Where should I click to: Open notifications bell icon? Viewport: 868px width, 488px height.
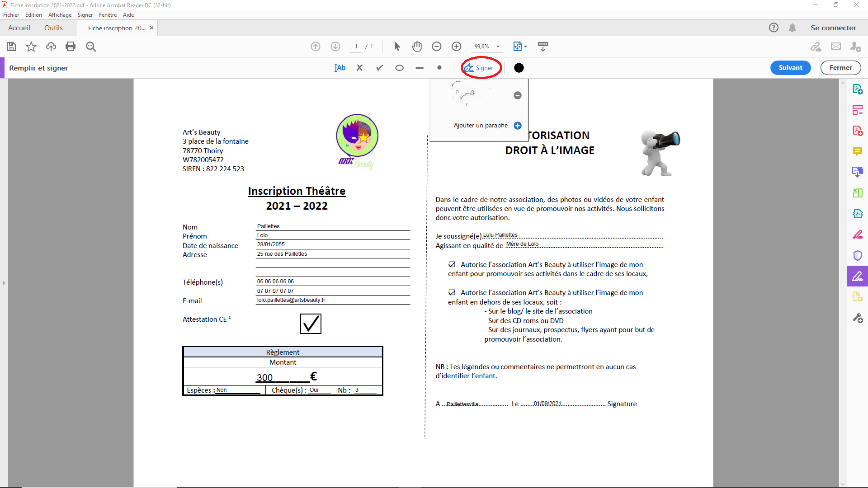pyautogui.click(x=792, y=28)
